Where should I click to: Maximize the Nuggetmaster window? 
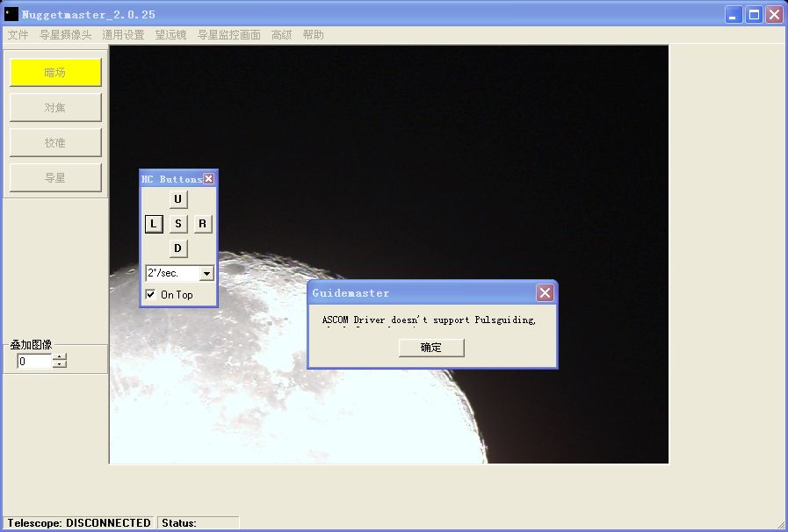coord(755,15)
